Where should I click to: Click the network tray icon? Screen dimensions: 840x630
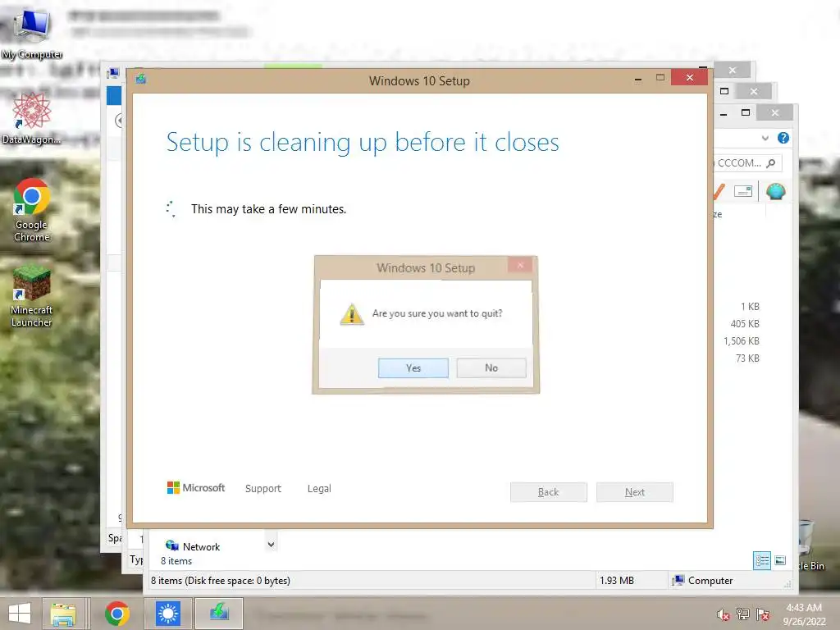pos(743,614)
